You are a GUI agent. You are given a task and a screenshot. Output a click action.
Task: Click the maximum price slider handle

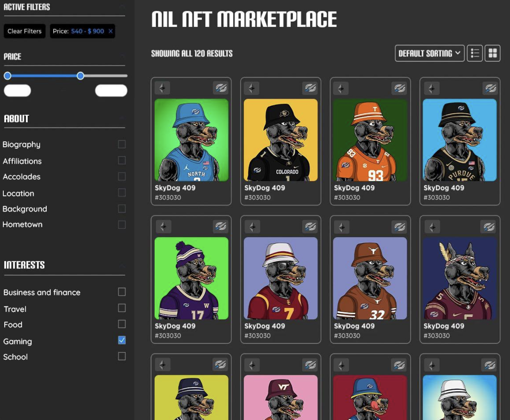(80, 76)
